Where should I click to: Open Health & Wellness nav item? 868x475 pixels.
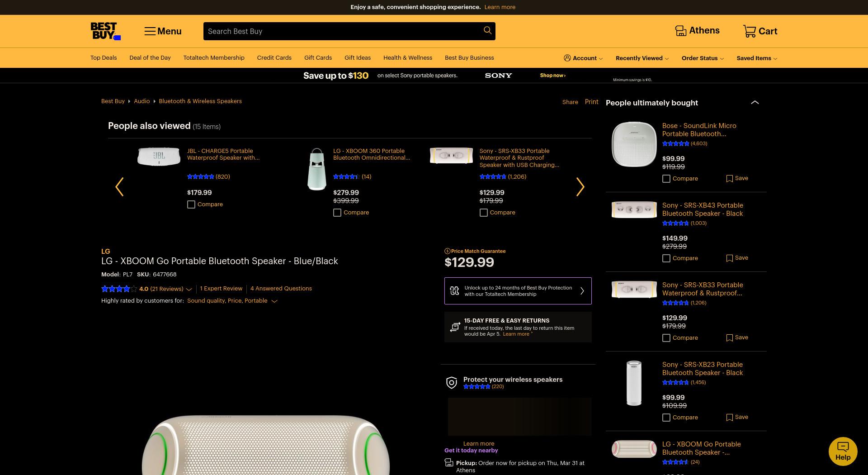tap(408, 57)
